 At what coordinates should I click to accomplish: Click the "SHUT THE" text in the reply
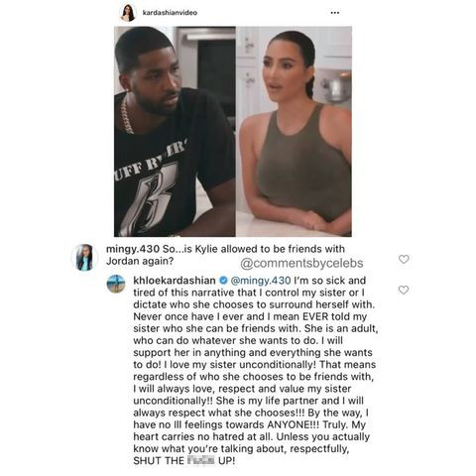[159, 461]
